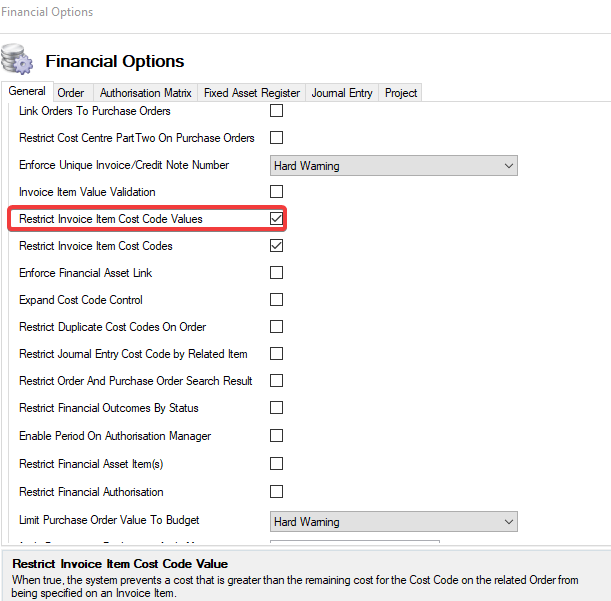The image size is (611, 601).
Task: Enable Period On Authorisation Manager checkbox
Action: tap(277, 436)
